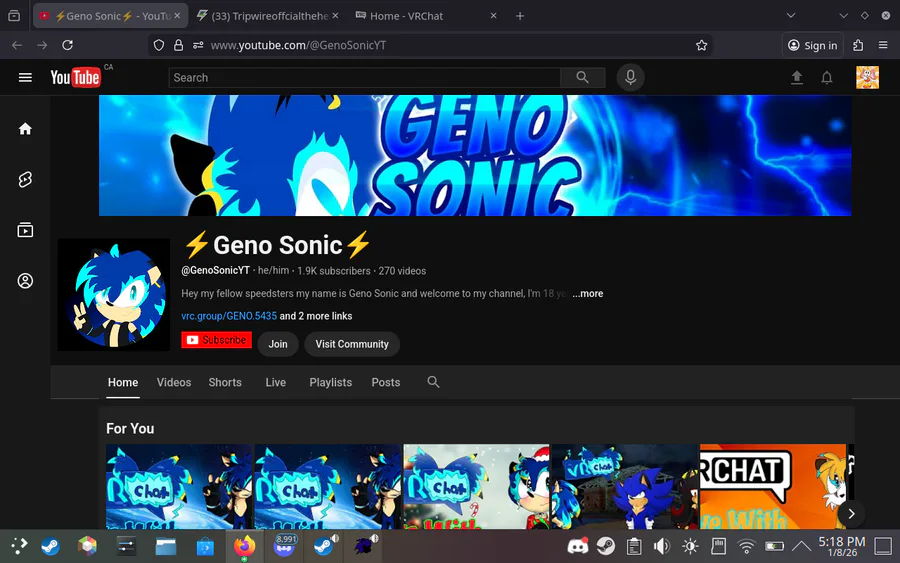Open a new browser tab
This screenshot has width=900, height=563.
point(520,16)
